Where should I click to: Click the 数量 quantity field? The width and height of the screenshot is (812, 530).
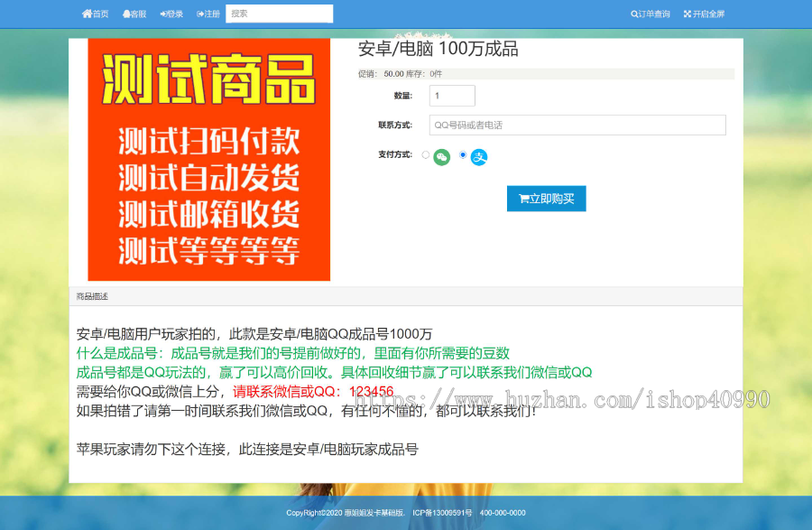tap(452, 96)
